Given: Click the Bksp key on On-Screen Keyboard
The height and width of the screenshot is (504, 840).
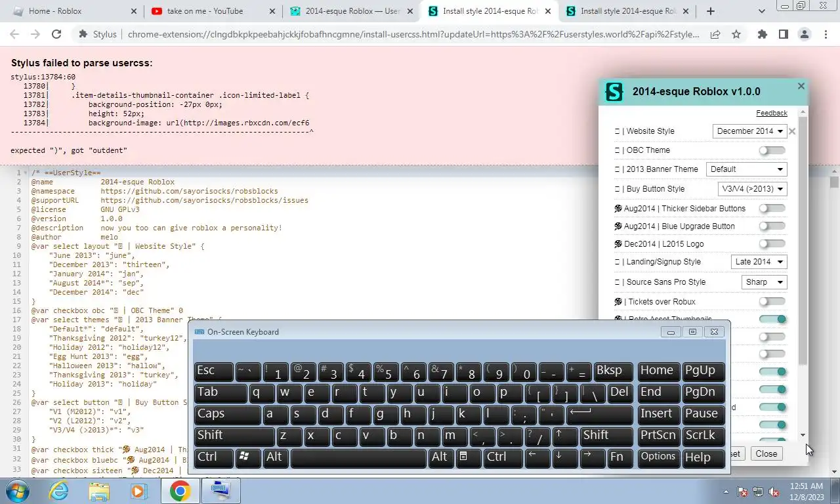Looking at the screenshot, I should click(613, 370).
